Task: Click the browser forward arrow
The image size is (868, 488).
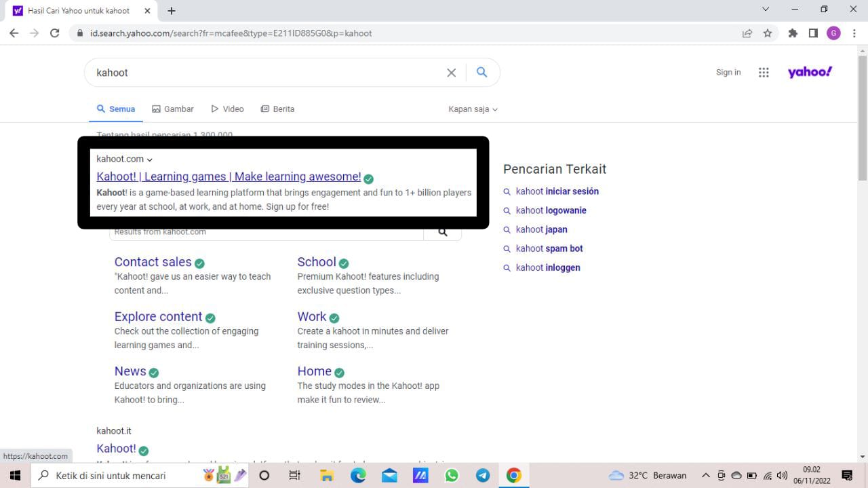Action: pyautogui.click(x=34, y=33)
